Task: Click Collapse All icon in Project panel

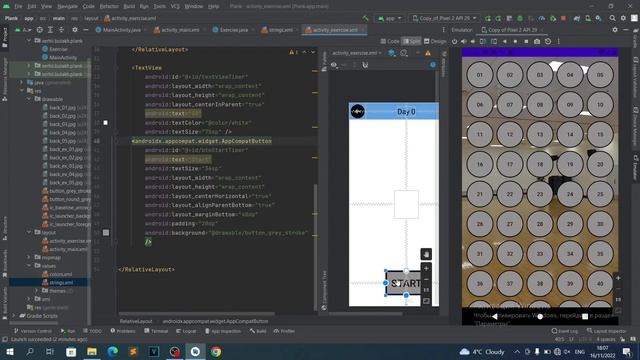Action: [61, 30]
